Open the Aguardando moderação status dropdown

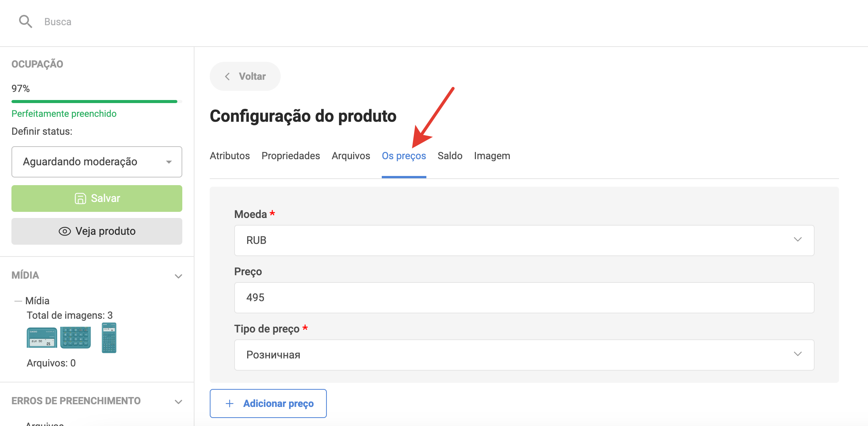tap(97, 162)
